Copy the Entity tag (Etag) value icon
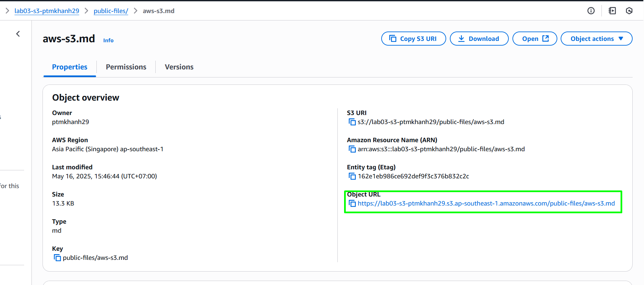 point(352,176)
